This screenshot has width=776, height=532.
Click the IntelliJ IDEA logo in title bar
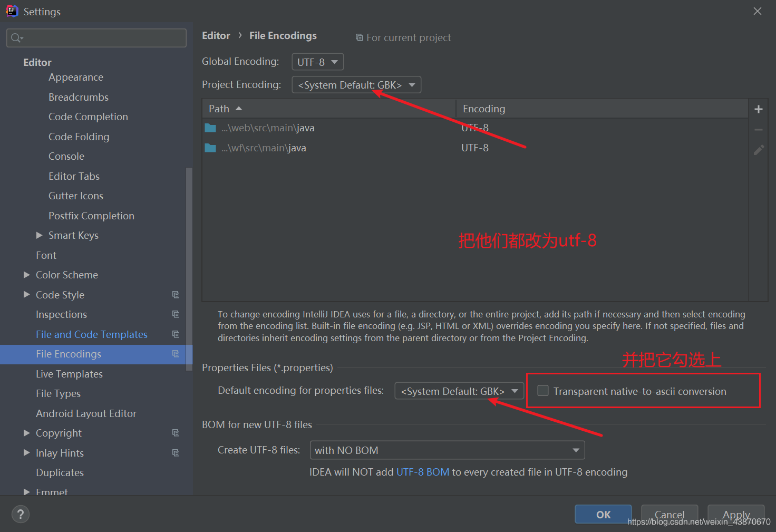click(x=12, y=11)
